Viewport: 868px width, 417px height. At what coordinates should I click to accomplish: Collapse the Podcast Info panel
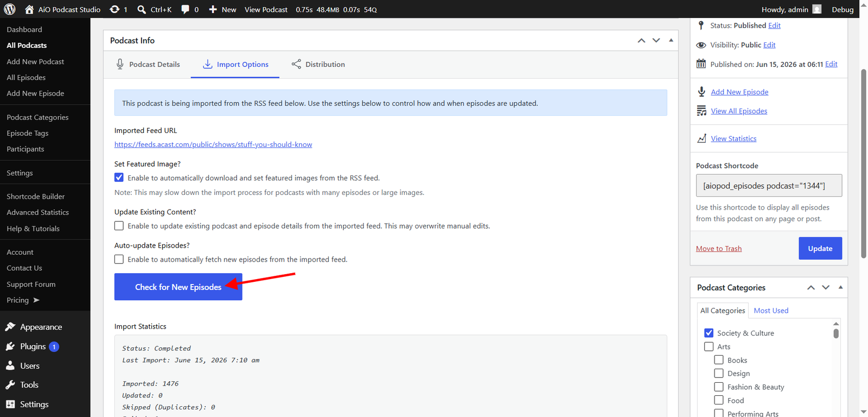tap(671, 40)
